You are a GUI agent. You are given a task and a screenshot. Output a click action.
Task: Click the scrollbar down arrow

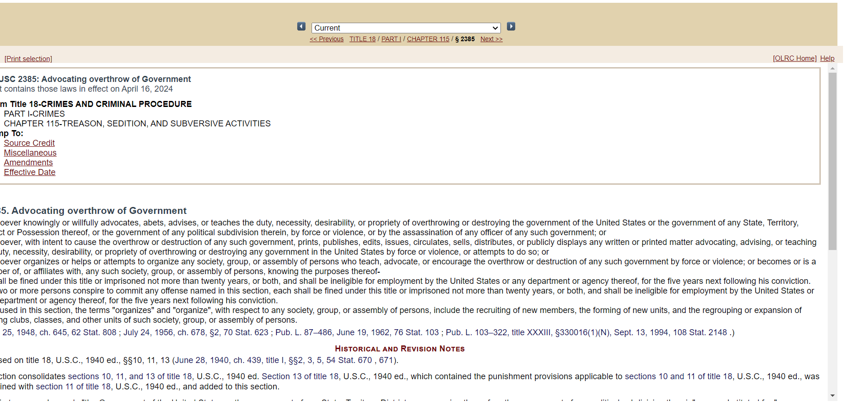[832, 396]
